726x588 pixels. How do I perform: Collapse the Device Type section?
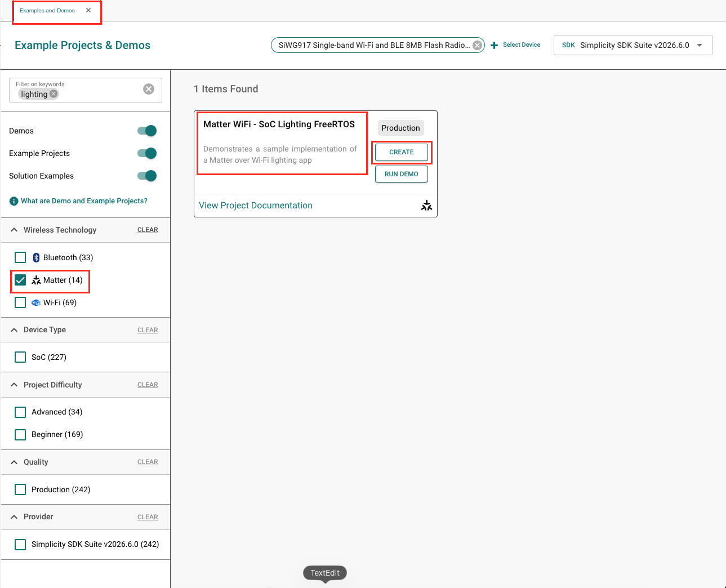[x=14, y=329]
